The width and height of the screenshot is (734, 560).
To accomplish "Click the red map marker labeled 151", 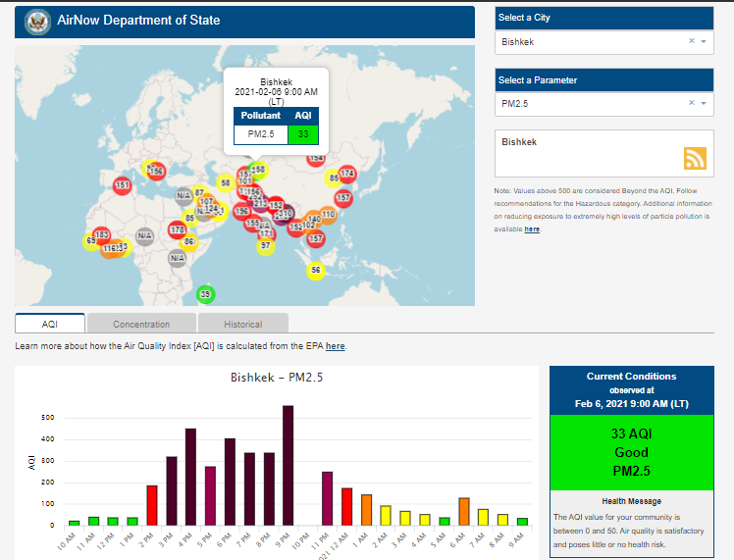I will 123,184.
